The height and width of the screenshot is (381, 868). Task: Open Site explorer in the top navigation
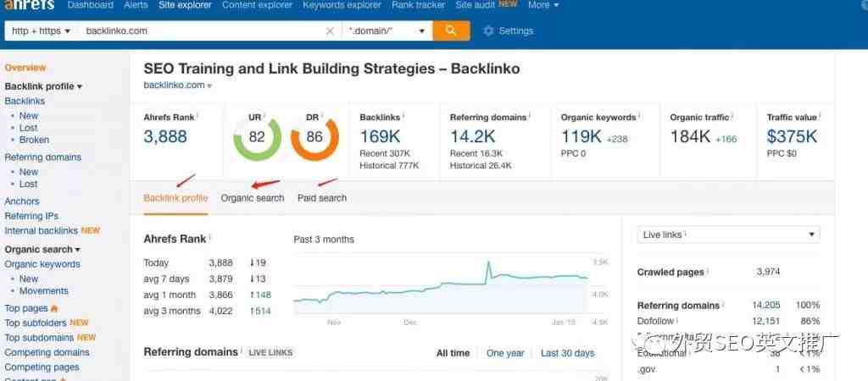click(185, 5)
